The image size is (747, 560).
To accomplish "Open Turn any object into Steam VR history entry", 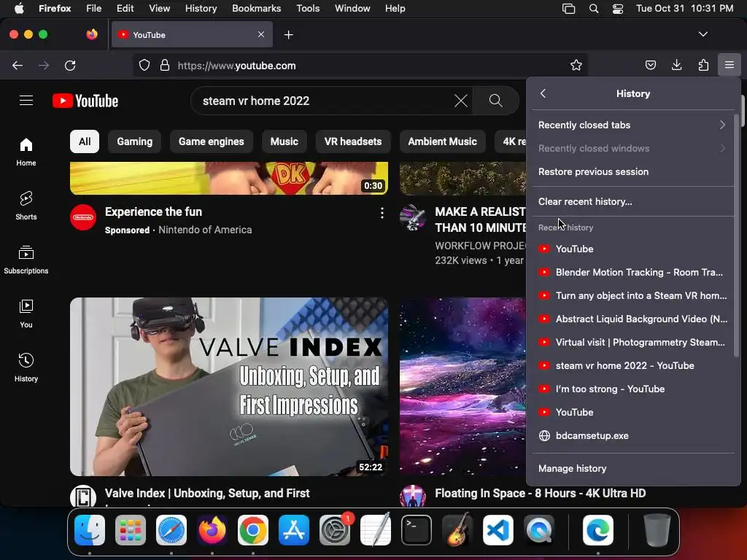I will 632,295.
